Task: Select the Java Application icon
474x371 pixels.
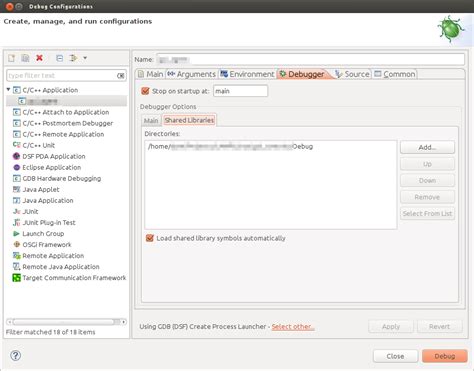Action: 17,200
